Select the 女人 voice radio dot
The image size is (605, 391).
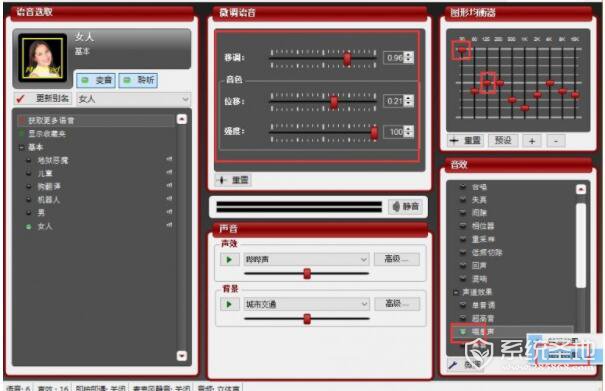tap(28, 226)
